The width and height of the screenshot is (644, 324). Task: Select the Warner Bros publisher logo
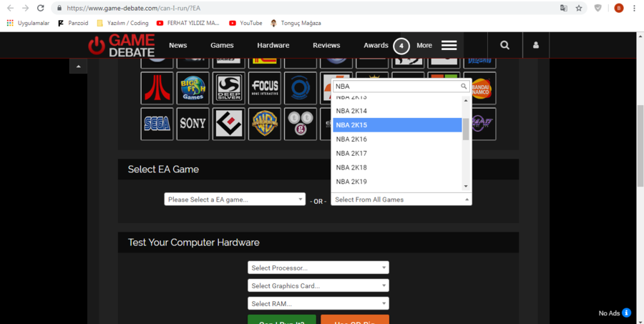click(265, 124)
